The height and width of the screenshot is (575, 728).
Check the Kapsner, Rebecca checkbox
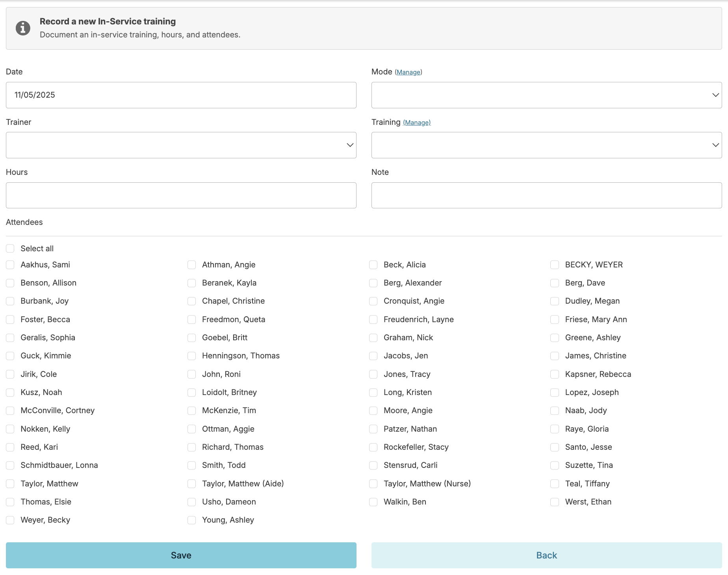(x=555, y=374)
